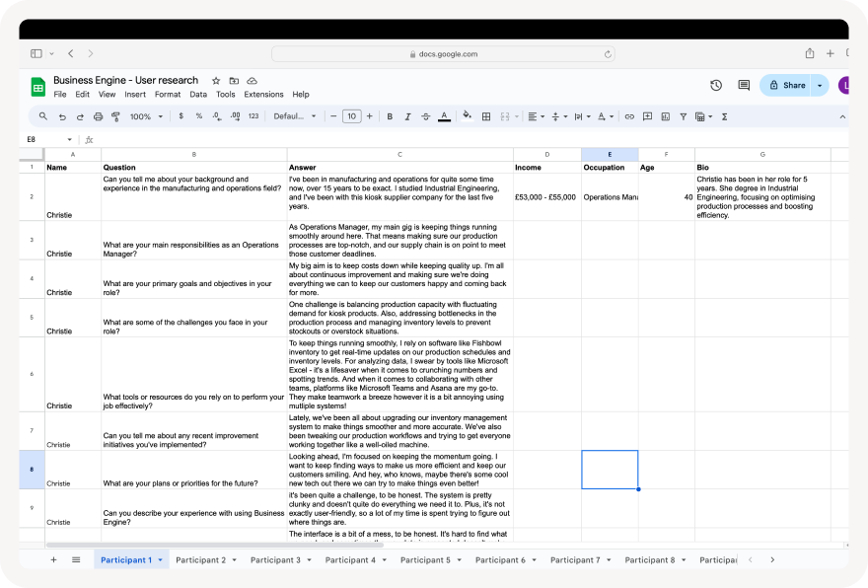Click the print icon in toolbar
The height and width of the screenshot is (588, 868).
point(98,116)
